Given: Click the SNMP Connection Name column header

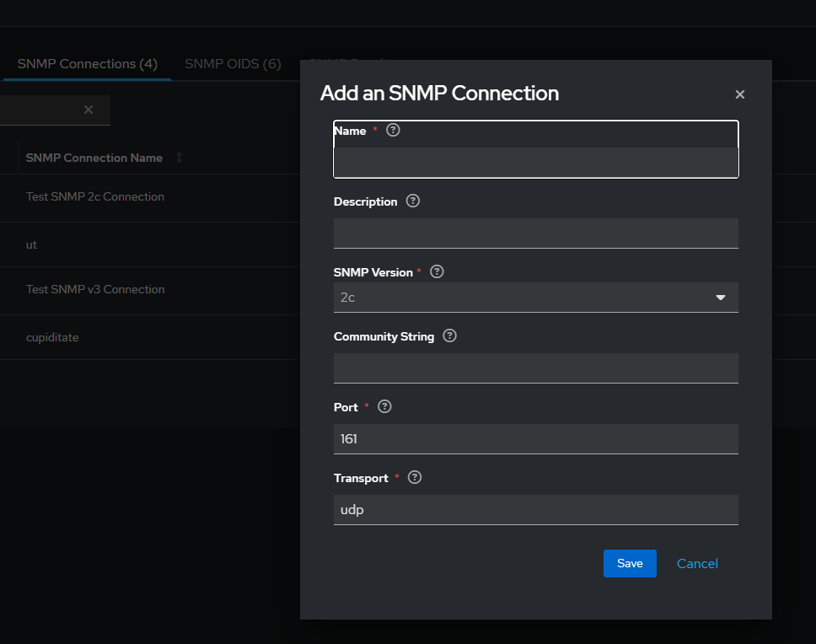Looking at the screenshot, I should [x=94, y=158].
